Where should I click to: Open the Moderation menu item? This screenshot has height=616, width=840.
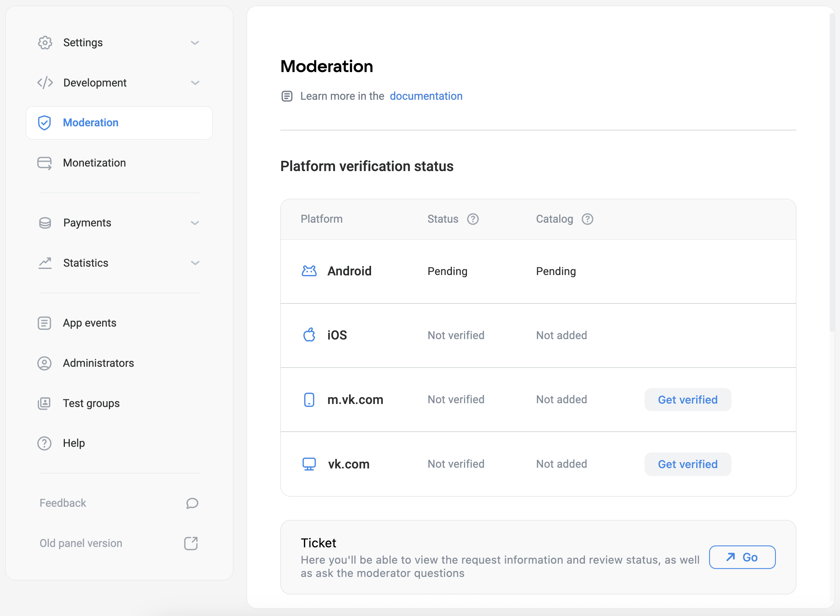point(119,123)
